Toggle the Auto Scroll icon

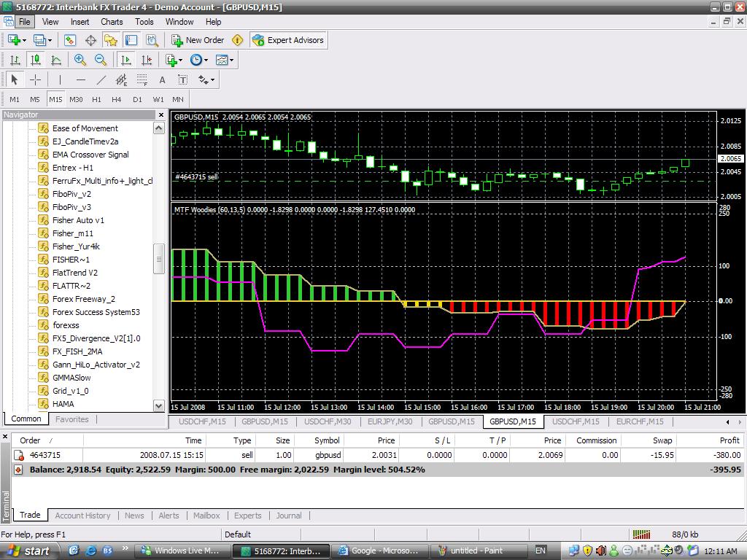pyautogui.click(x=125, y=60)
